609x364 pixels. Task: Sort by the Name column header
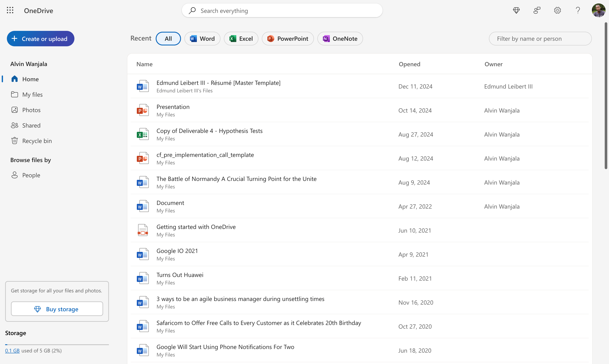coord(145,64)
